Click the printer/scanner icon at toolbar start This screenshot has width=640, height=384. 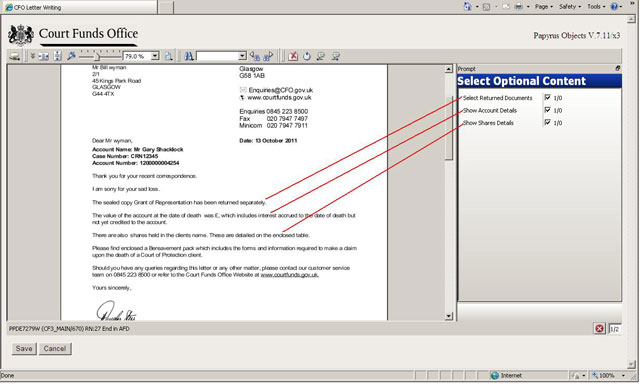15,56
